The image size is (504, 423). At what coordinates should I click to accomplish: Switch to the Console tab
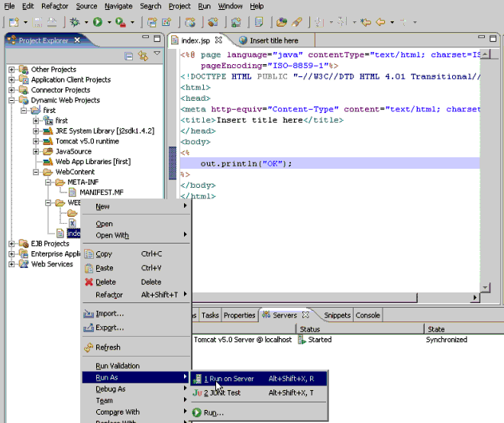click(x=368, y=315)
